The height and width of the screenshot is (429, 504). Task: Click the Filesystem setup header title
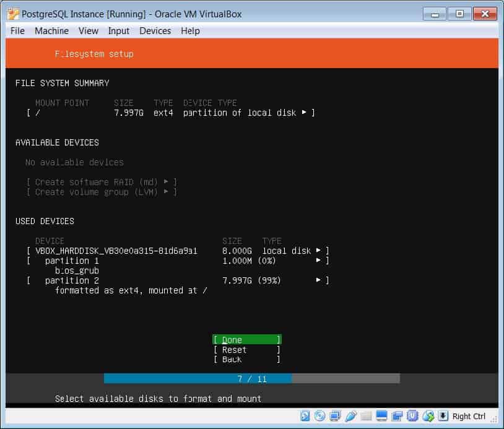pyautogui.click(x=94, y=54)
